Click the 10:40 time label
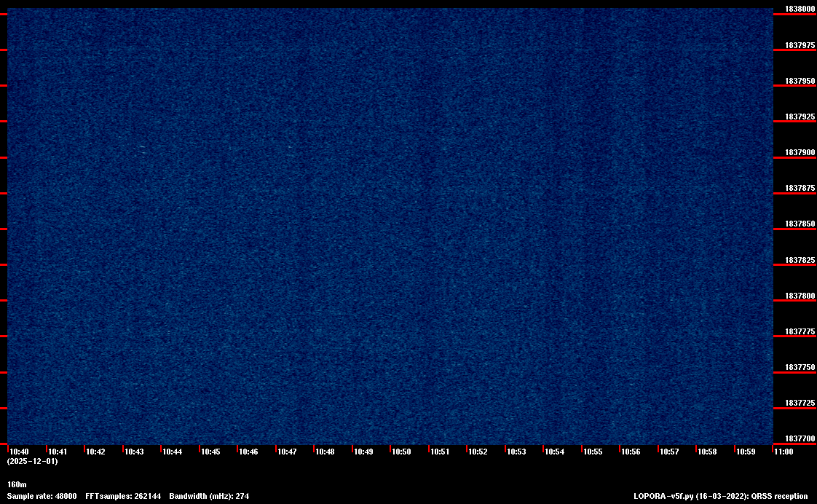The width and height of the screenshot is (817, 504). [x=19, y=452]
